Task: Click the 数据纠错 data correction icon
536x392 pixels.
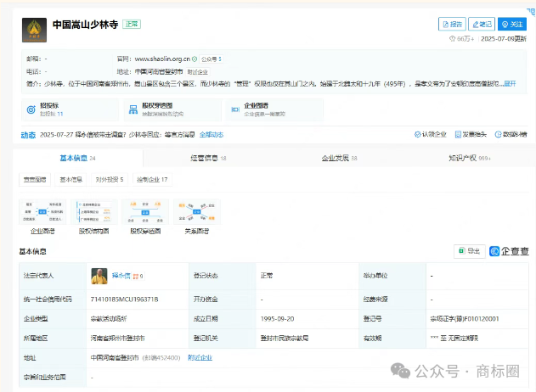Action: pos(509,134)
